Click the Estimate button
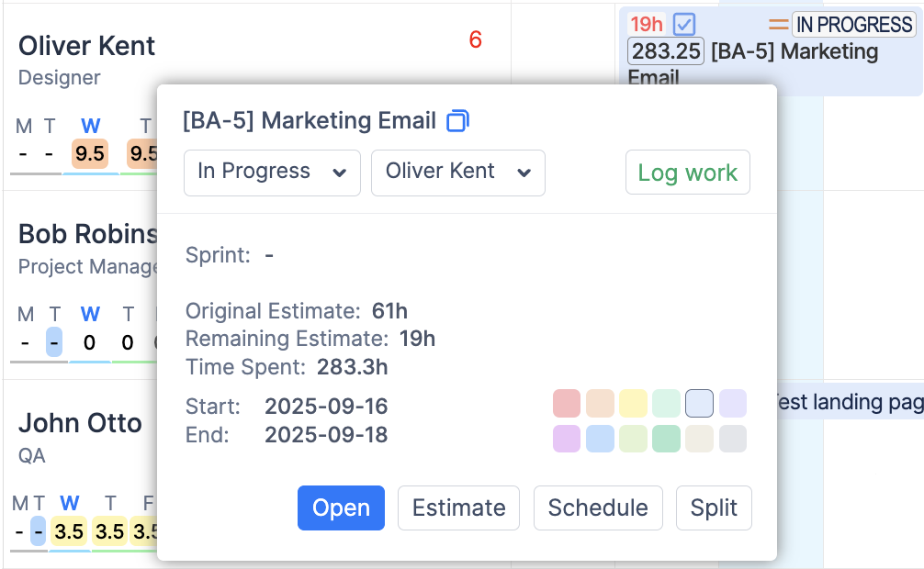The image size is (924, 569). [x=458, y=508]
